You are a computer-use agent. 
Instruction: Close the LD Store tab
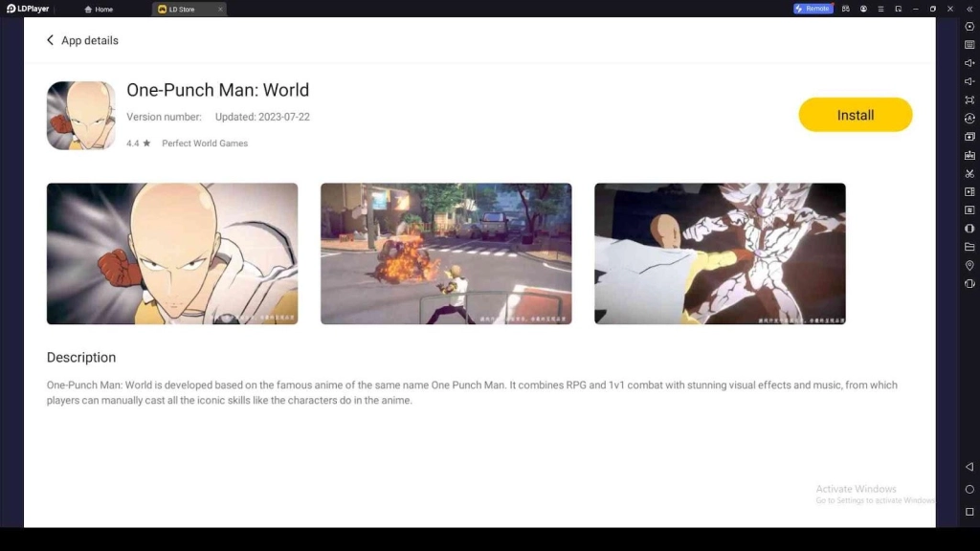[x=220, y=10]
